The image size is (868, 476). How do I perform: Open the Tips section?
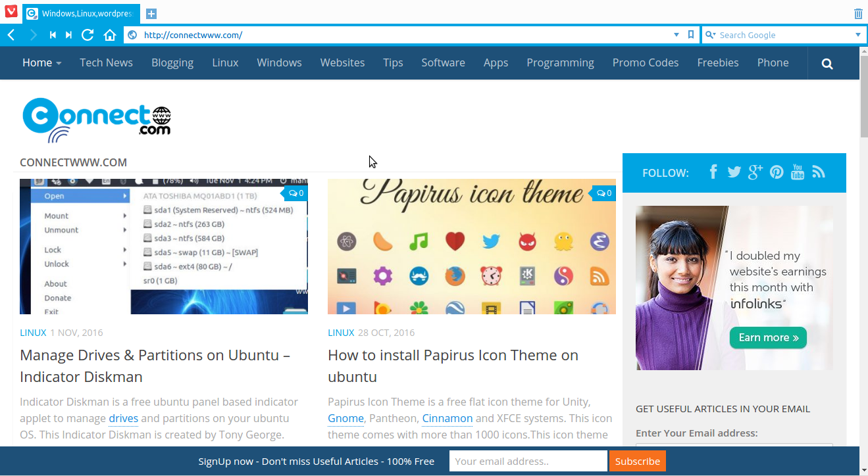(x=393, y=63)
